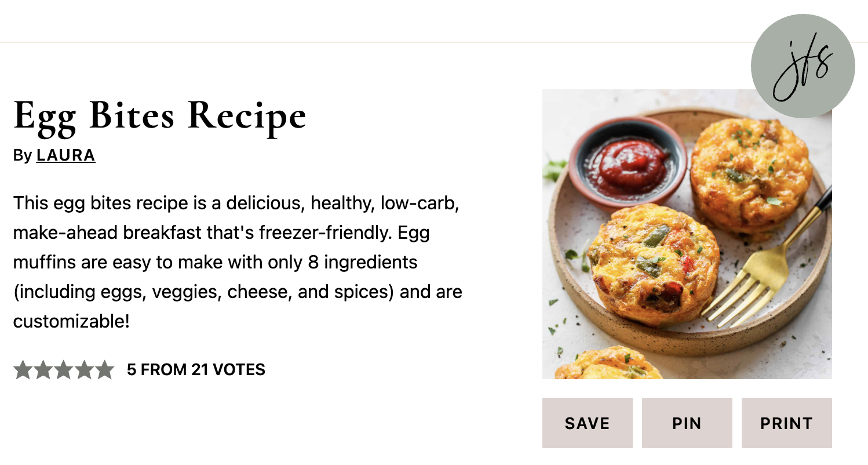
Task: Open the LAURA author link
Action: pos(65,155)
